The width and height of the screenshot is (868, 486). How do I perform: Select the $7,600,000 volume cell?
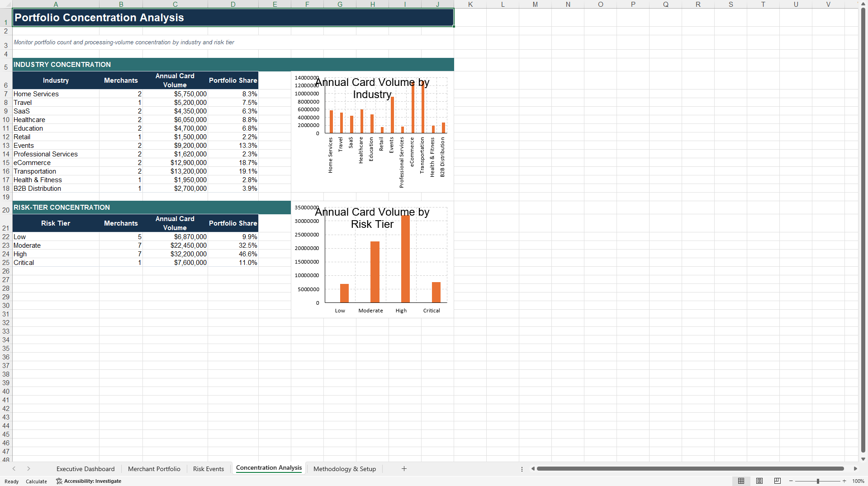175,263
